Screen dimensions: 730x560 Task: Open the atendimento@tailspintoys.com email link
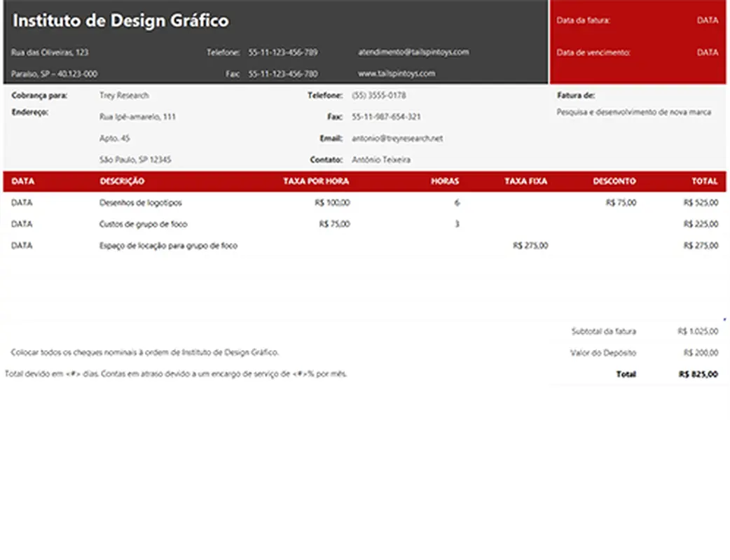413,52
